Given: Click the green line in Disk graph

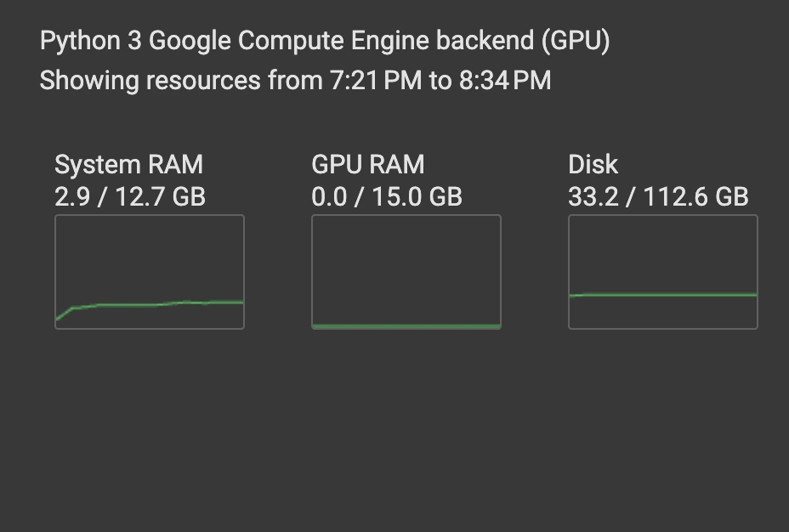Looking at the screenshot, I should coord(663,295).
